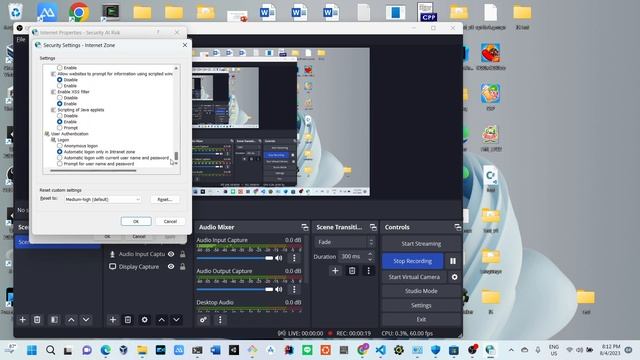Image resolution: width=640 pixels, height=360 pixels.
Task: Click the settings list scroll up arrow
Action: (x=176, y=68)
